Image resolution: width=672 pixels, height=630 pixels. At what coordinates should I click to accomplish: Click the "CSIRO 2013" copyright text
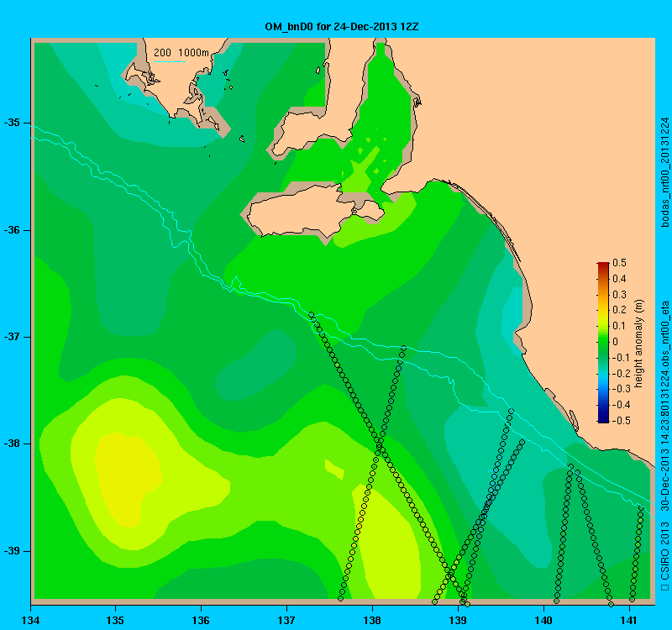[664, 550]
